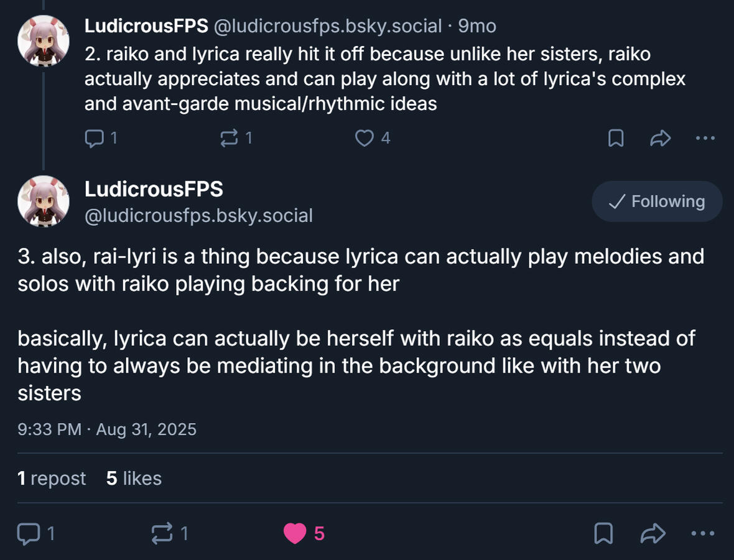This screenshot has width=734, height=560.
Task: Bookmark the main rai-lyri post
Action: click(x=603, y=533)
